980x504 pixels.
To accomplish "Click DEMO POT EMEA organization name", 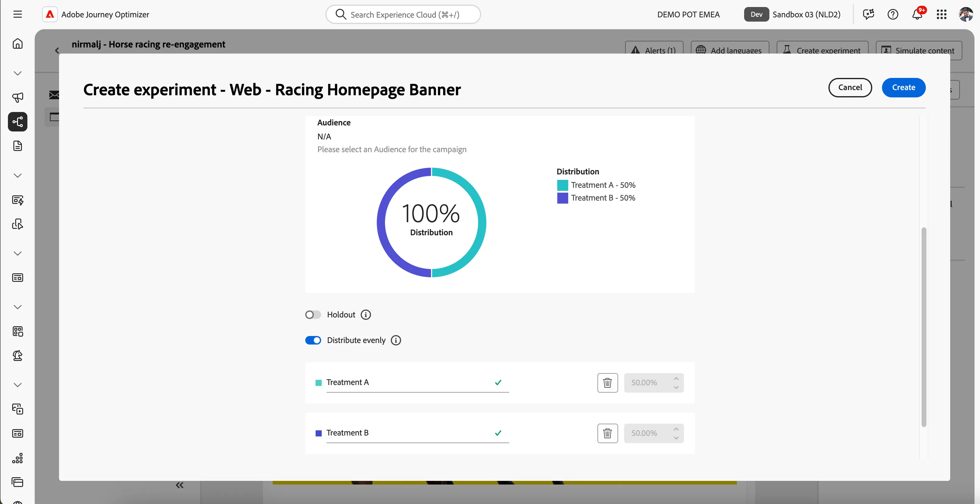I will pyautogui.click(x=688, y=14).
